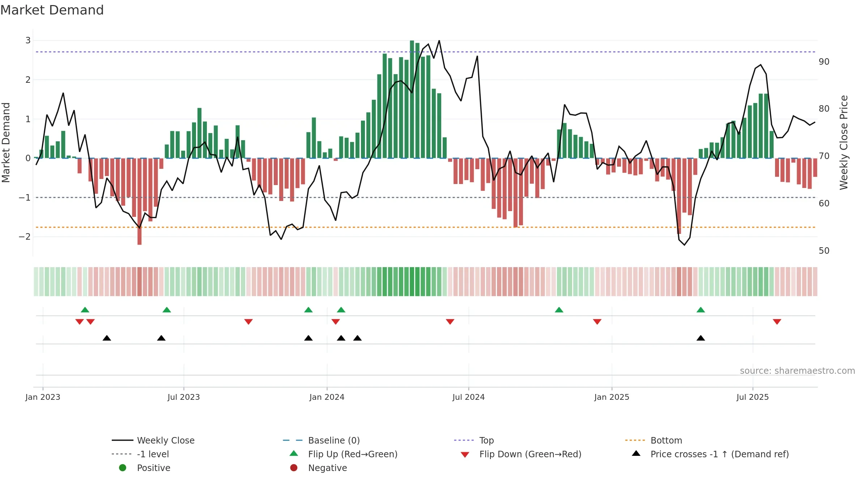
Task: Select the Jan 2024 x-axis label
Action: 327,397
